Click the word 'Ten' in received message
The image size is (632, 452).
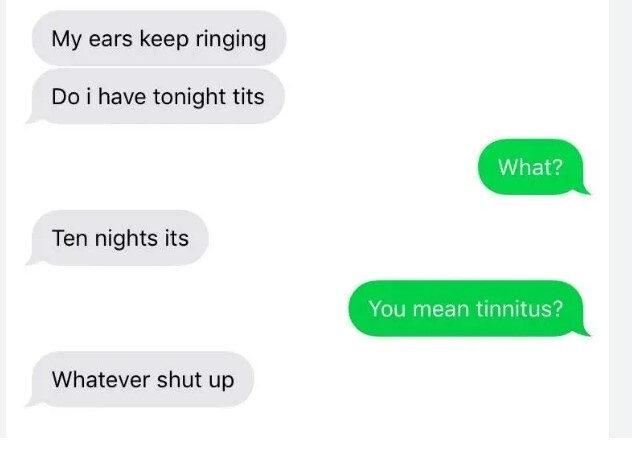pyautogui.click(x=70, y=238)
